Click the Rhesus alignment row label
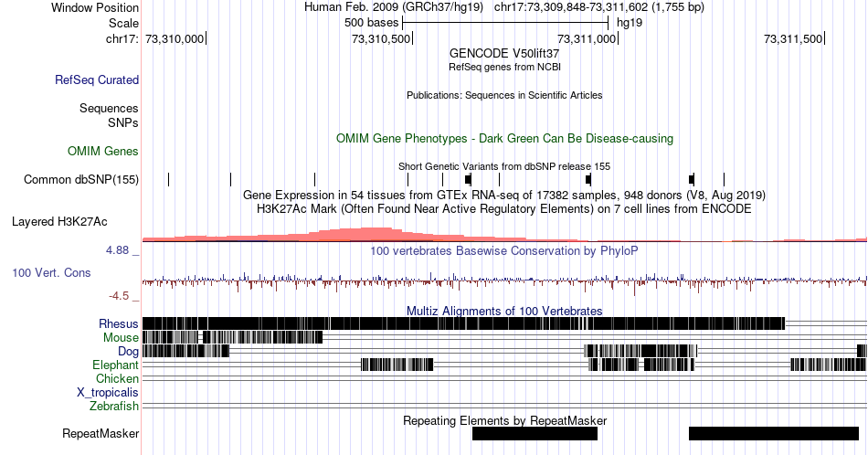 [119, 323]
